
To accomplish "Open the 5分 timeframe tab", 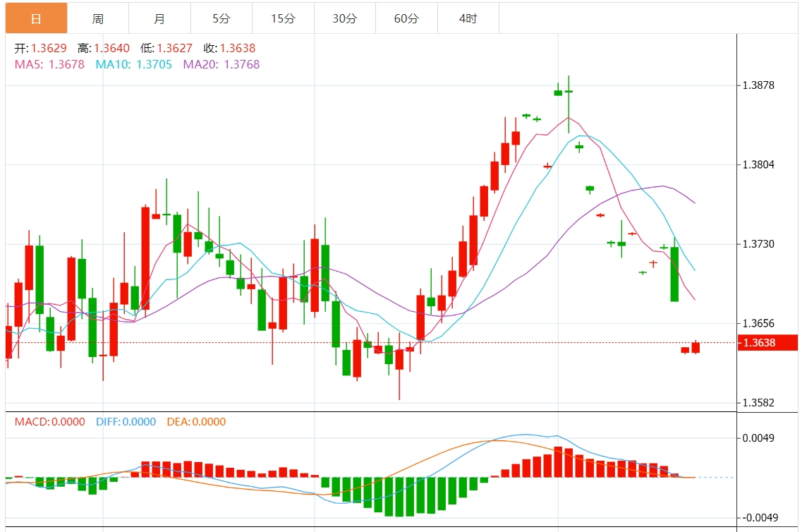I will coord(222,18).
